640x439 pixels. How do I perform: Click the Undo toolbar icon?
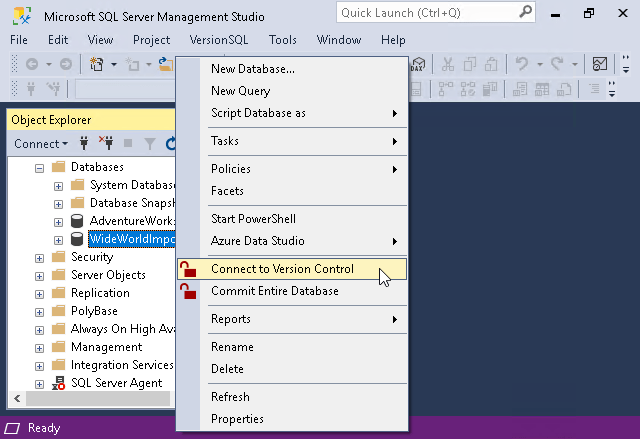(522, 64)
